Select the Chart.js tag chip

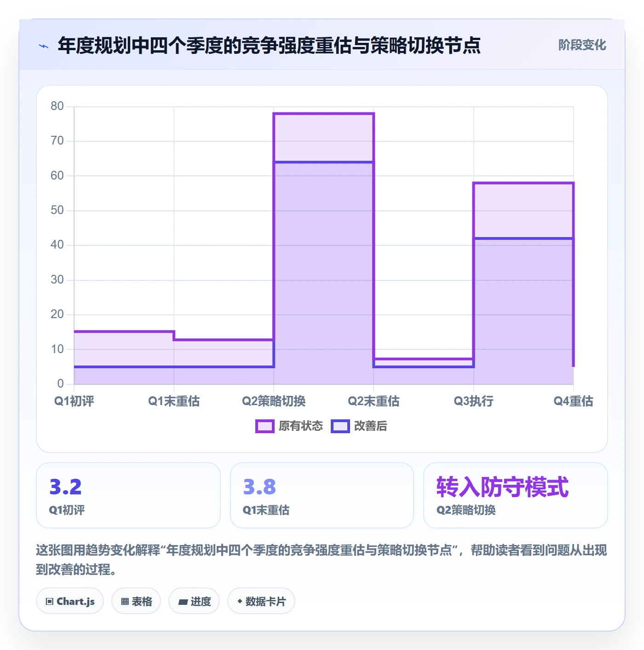pyautogui.click(x=70, y=601)
